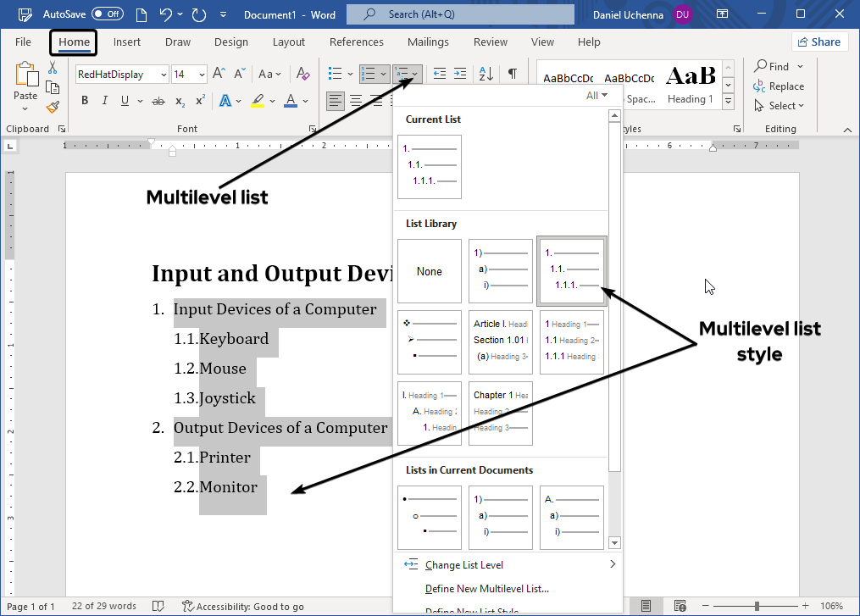Click the Share button
Image resolution: width=860 pixels, height=616 pixels.
point(818,42)
